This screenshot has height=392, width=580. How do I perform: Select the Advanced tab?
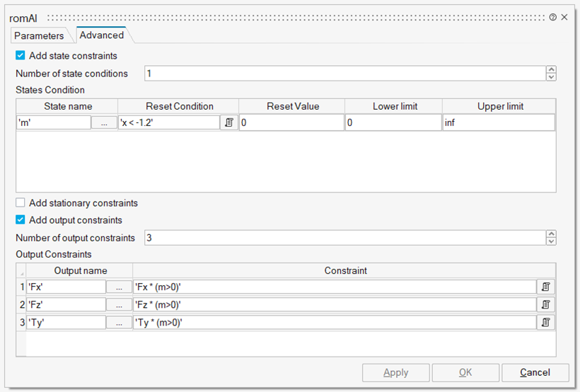click(101, 35)
